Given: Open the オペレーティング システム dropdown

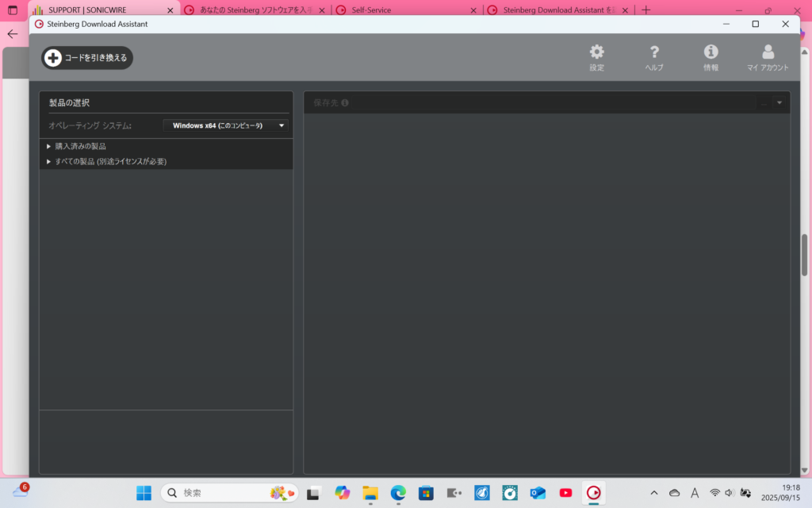Looking at the screenshot, I should (x=227, y=125).
